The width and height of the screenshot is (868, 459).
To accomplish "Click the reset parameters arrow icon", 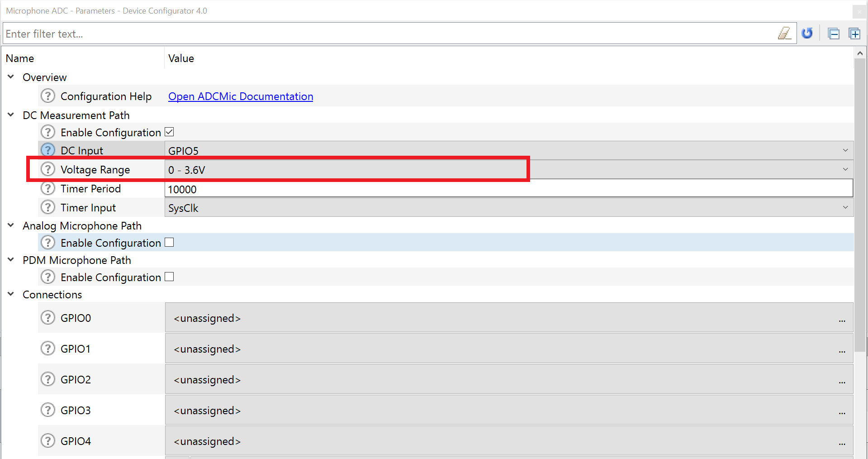I will (x=807, y=33).
